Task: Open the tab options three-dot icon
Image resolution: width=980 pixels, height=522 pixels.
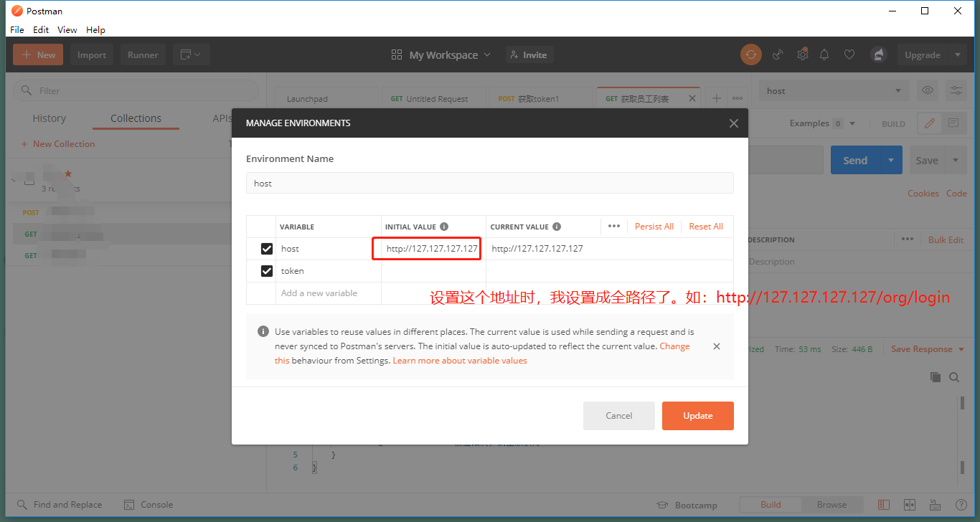Action: coord(738,98)
